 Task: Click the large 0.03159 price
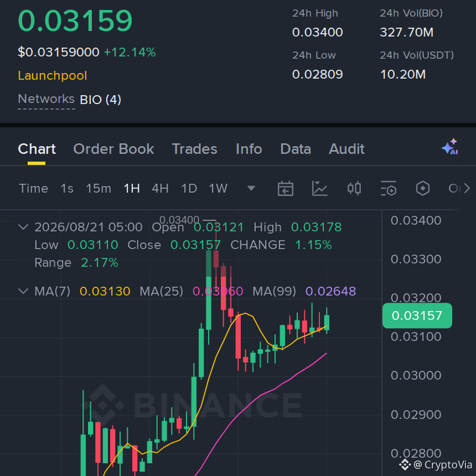pos(75,21)
